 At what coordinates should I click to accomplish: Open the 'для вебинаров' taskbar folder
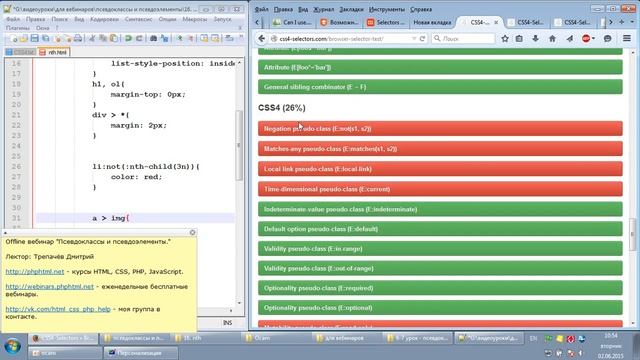[345, 338]
